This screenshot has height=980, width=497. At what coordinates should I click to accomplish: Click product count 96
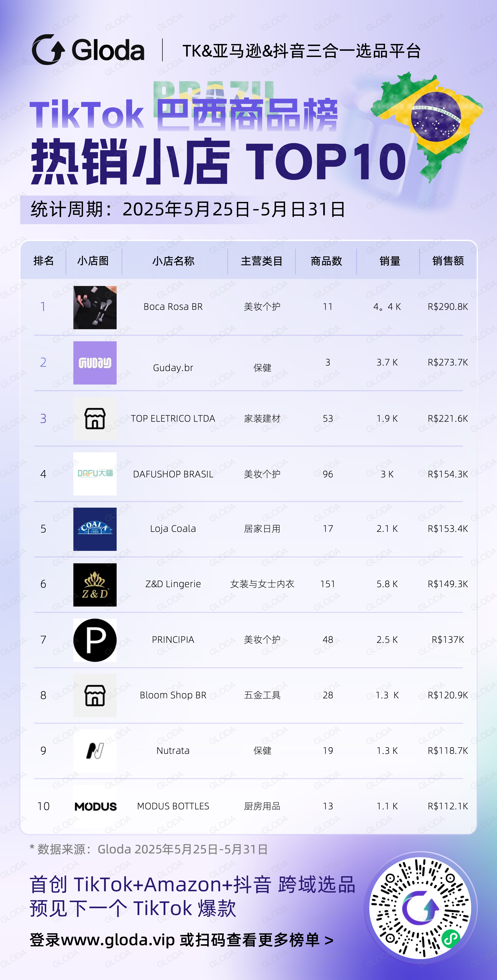coord(328,474)
